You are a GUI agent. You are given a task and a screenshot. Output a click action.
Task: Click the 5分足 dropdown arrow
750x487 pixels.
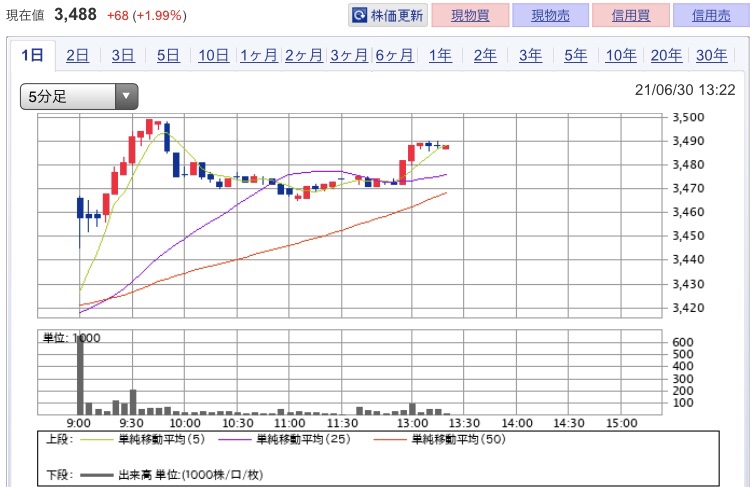(126, 97)
